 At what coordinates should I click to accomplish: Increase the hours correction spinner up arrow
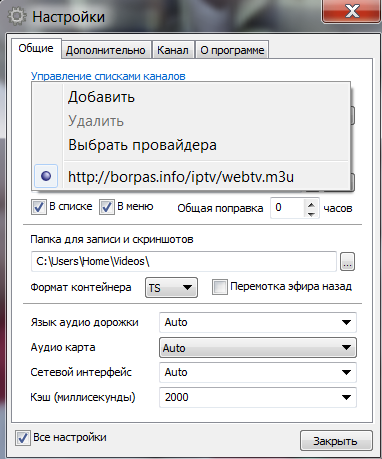point(311,204)
